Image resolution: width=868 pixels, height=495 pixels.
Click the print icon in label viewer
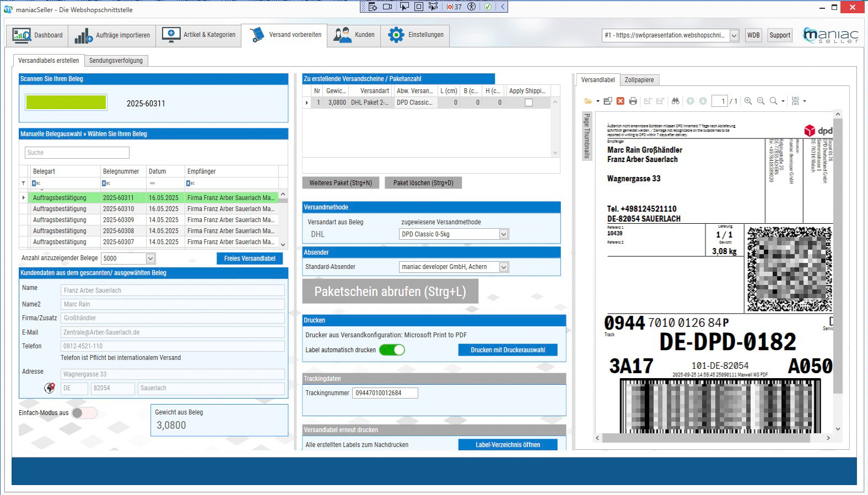click(633, 101)
